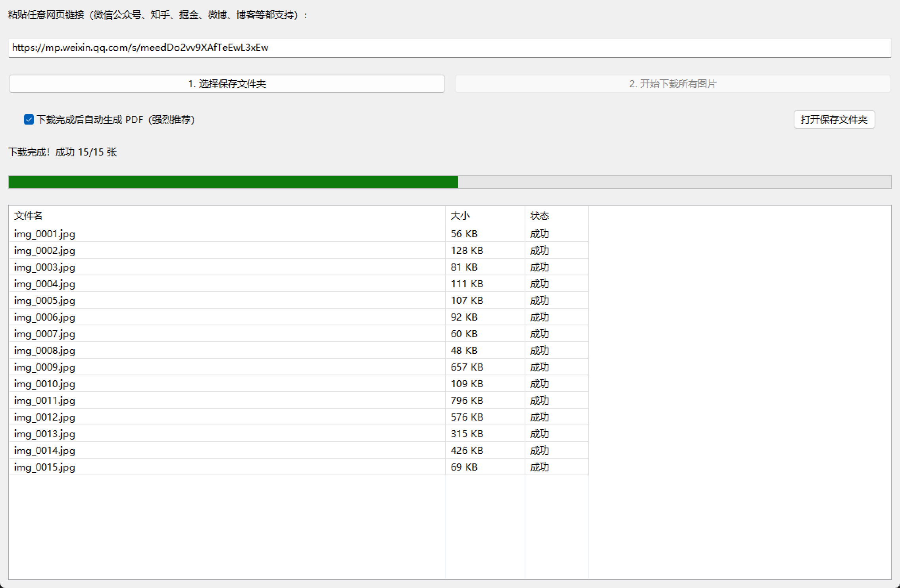This screenshot has height=588, width=900.
Task: Click '1. 选择保存文件夹' button
Action: pos(227,84)
